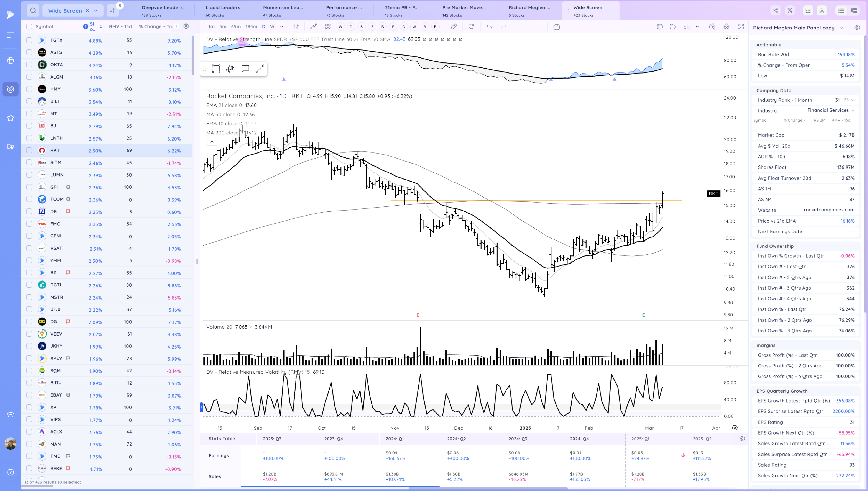This screenshot has width=868, height=491.
Task: Select the rectangle drawing tool
Action: coord(216,69)
